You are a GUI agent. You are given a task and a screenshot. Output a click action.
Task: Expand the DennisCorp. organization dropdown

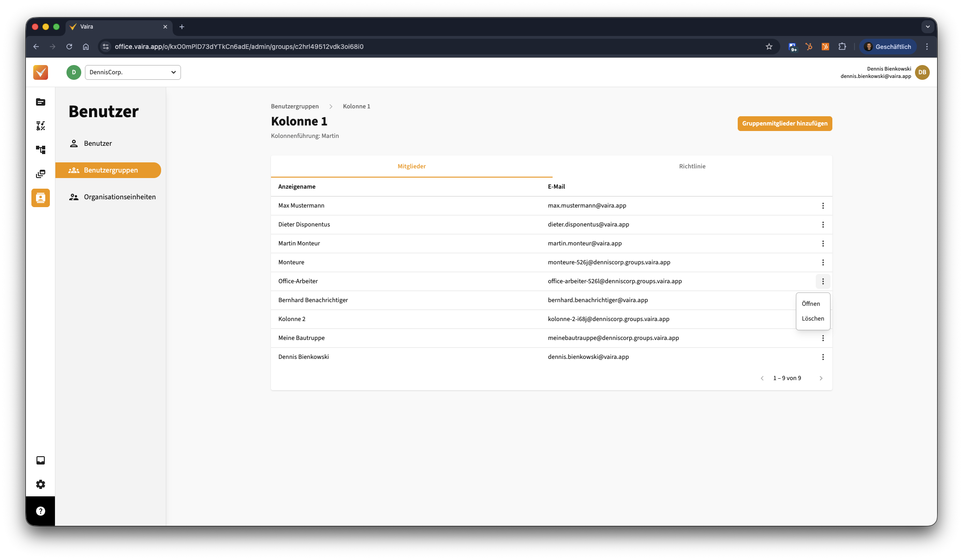133,72
